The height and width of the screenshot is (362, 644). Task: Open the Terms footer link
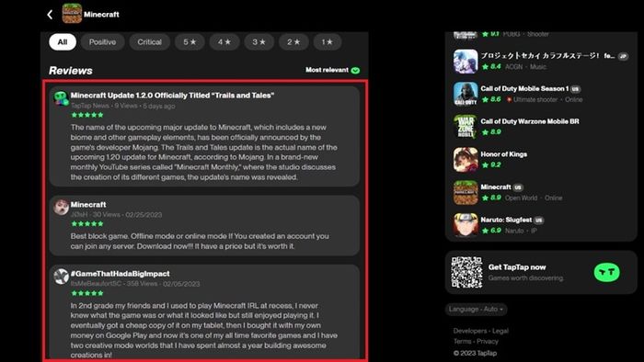click(x=462, y=341)
